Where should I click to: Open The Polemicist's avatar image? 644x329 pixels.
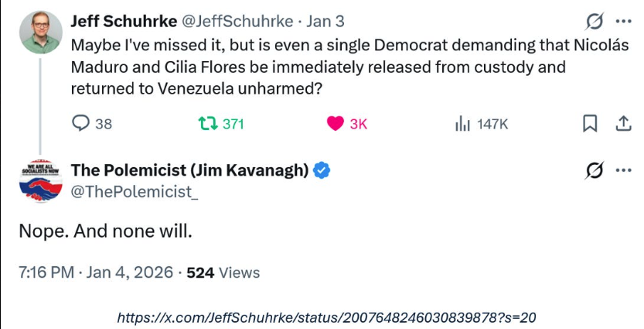pos(41,183)
